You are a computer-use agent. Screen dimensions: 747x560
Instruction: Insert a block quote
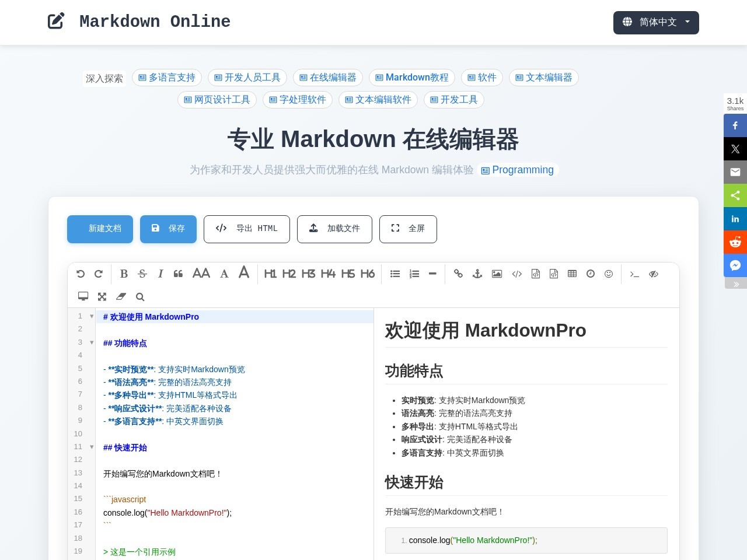click(x=179, y=274)
